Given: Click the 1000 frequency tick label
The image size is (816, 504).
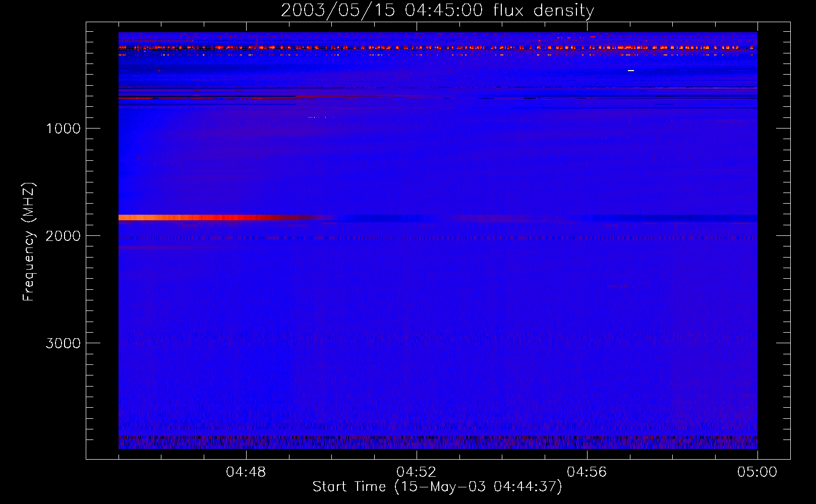Looking at the screenshot, I should tap(63, 129).
